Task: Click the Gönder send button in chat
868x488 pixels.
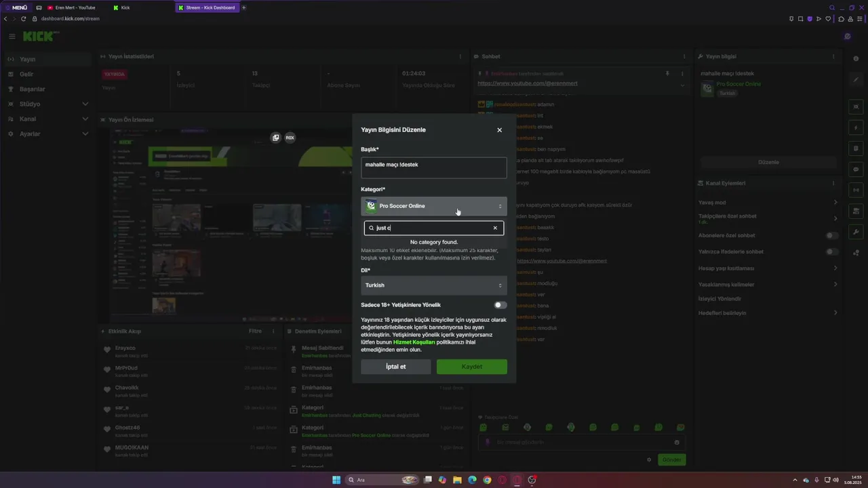Action: click(671, 460)
